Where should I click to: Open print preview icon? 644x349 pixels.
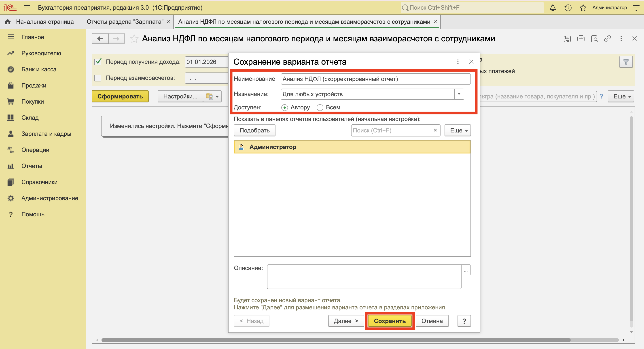point(594,39)
